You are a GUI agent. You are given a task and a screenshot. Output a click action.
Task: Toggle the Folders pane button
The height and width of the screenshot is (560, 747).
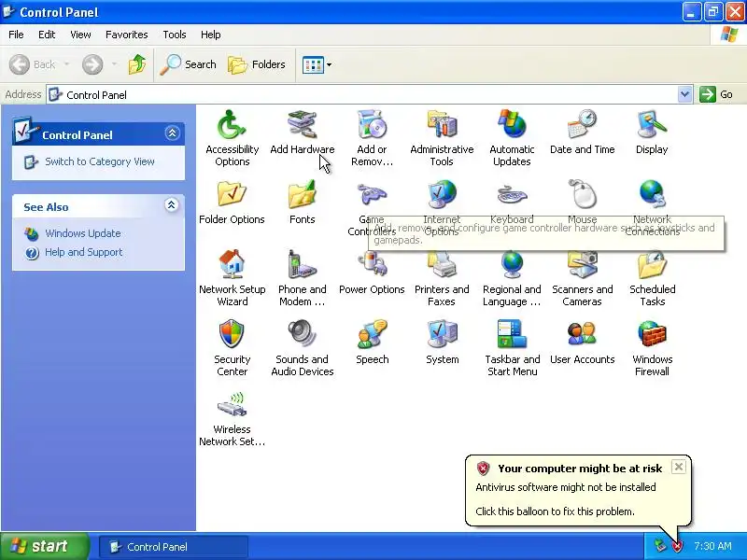[257, 64]
